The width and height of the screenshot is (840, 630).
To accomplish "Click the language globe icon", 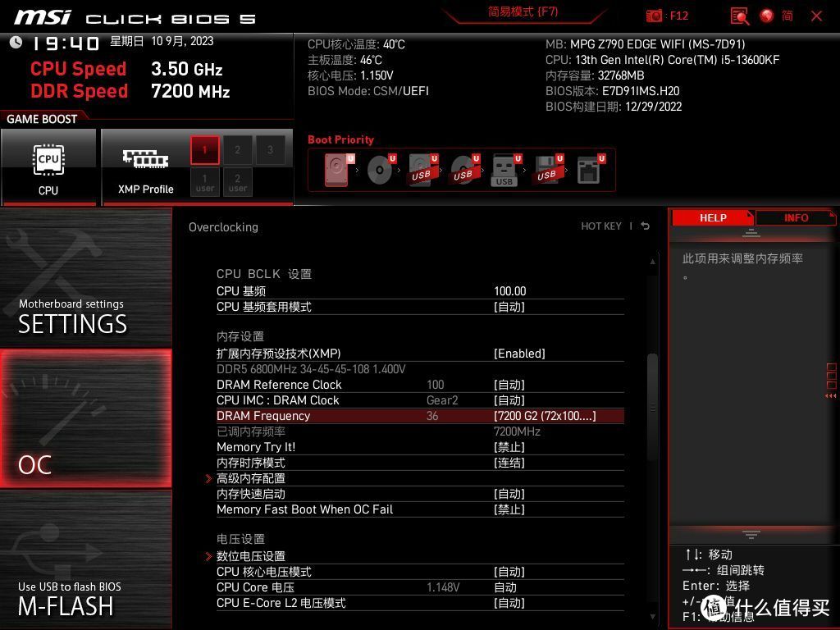I will [x=767, y=16].
